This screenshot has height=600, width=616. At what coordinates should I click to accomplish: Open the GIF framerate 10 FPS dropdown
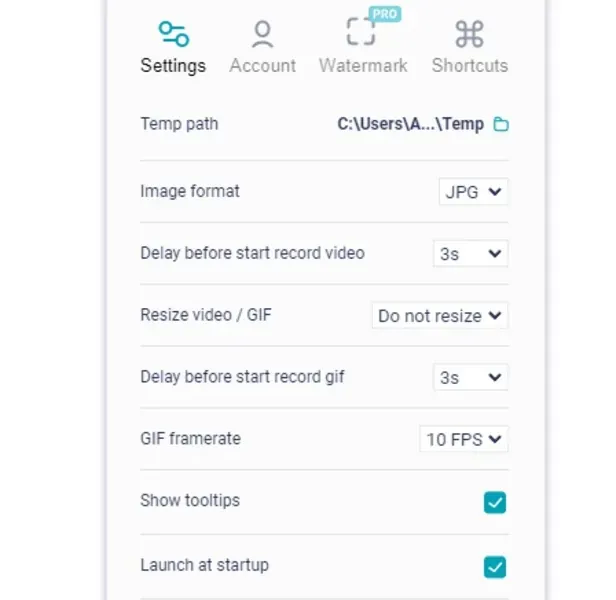464,440
